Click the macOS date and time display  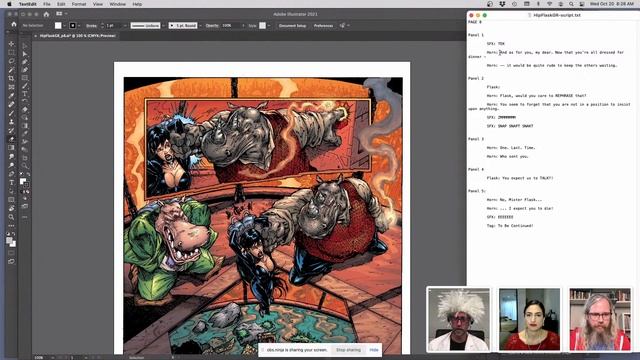click(611, 4)
